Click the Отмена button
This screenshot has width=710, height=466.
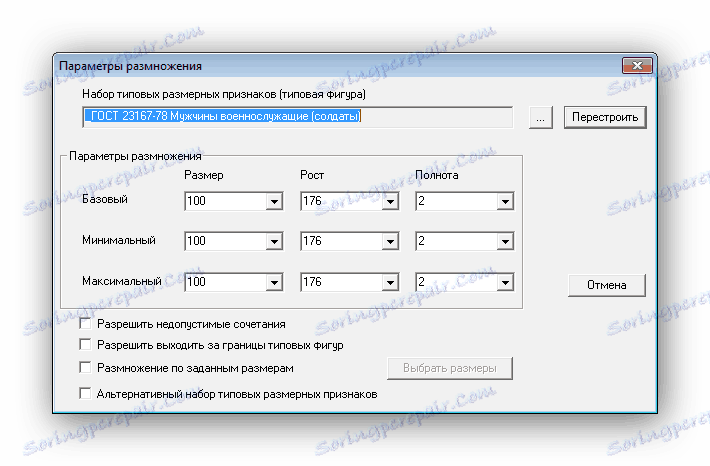pos(607,285)
